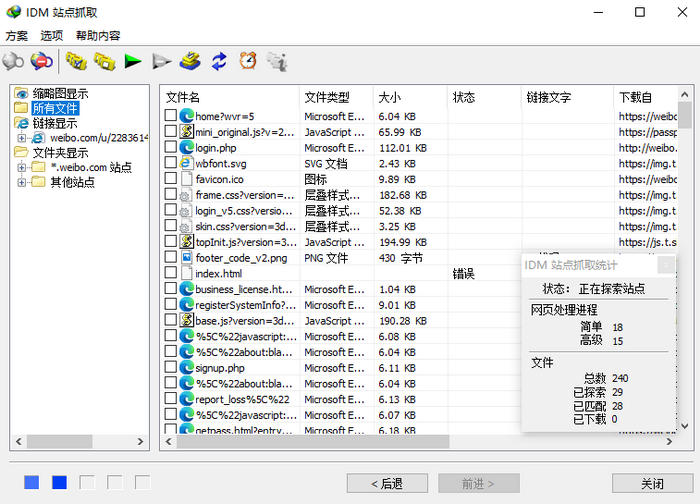Click the green play arrow icon

tap(133, 61)
